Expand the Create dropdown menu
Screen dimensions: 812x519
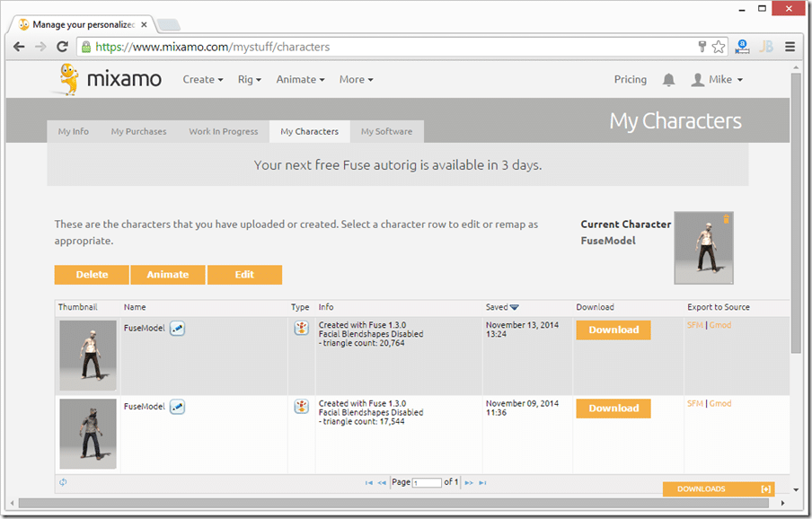pyautogui.click(x=202, y=80)
